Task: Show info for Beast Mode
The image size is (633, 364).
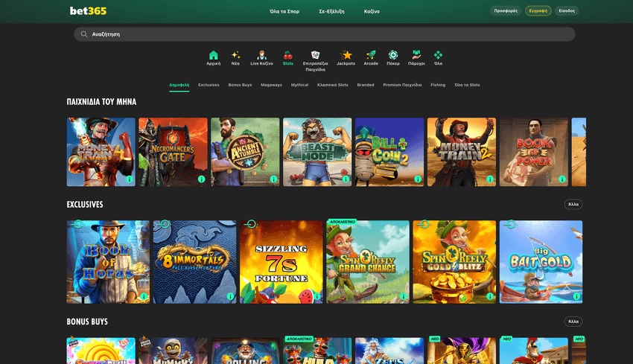Action: [x=346, y=179]
